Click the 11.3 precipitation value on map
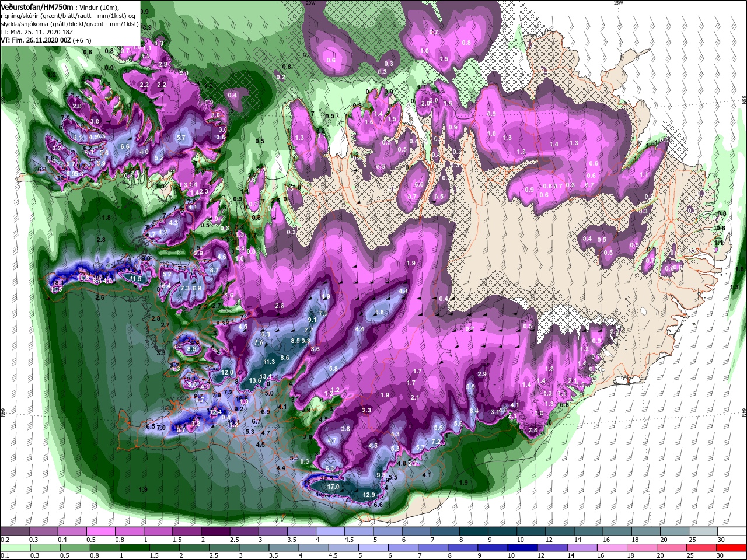Image resolution: width=747 pixels, height=560 pixels. point(269,362)
